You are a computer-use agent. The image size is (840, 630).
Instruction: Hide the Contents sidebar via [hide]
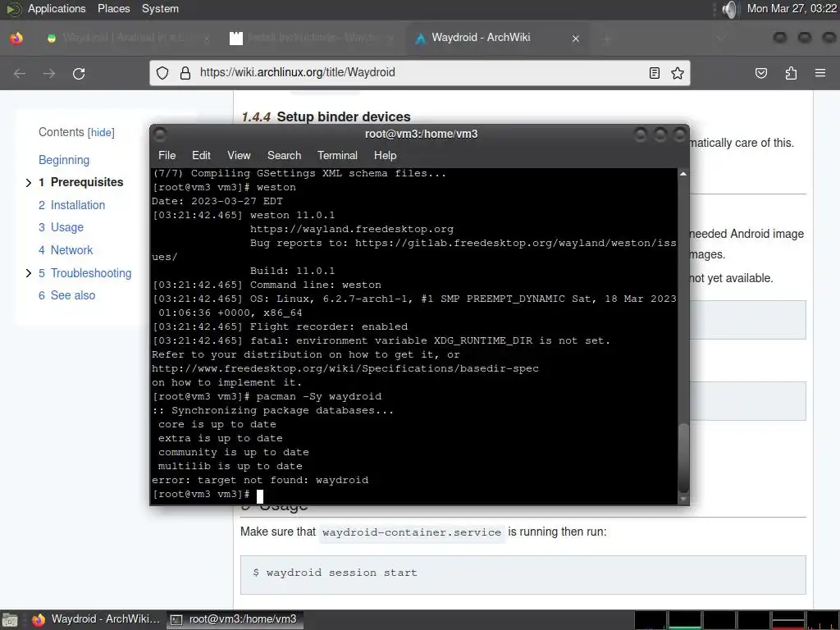click(x=101, y=132)
